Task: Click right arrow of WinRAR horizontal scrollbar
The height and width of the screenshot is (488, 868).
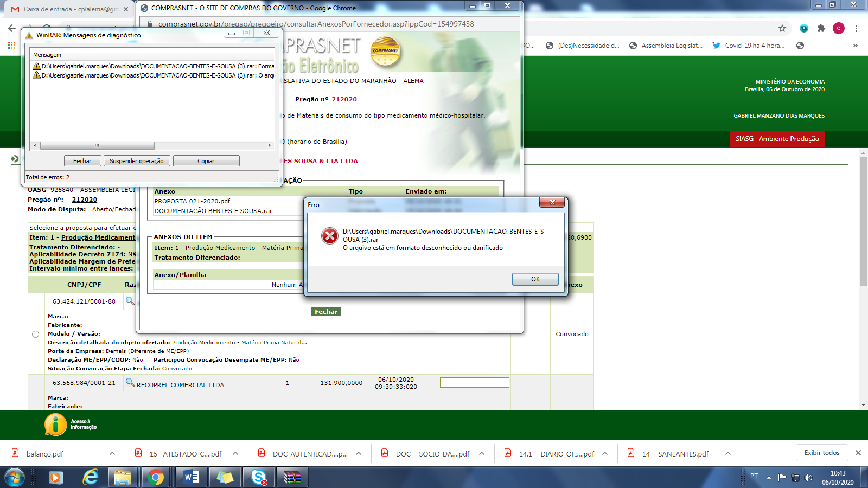Action: (x=269, y=145)
